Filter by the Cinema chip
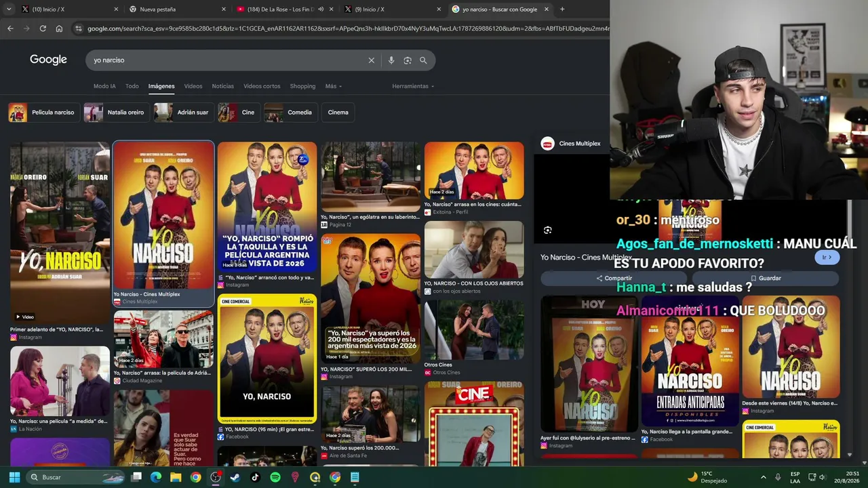868x488 pixels. (338, 113)
